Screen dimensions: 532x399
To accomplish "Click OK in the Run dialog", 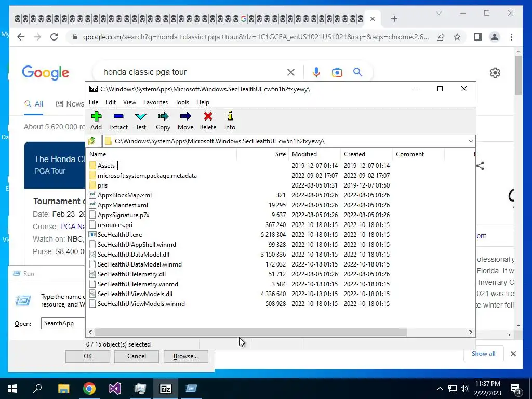I will [87, 356].
